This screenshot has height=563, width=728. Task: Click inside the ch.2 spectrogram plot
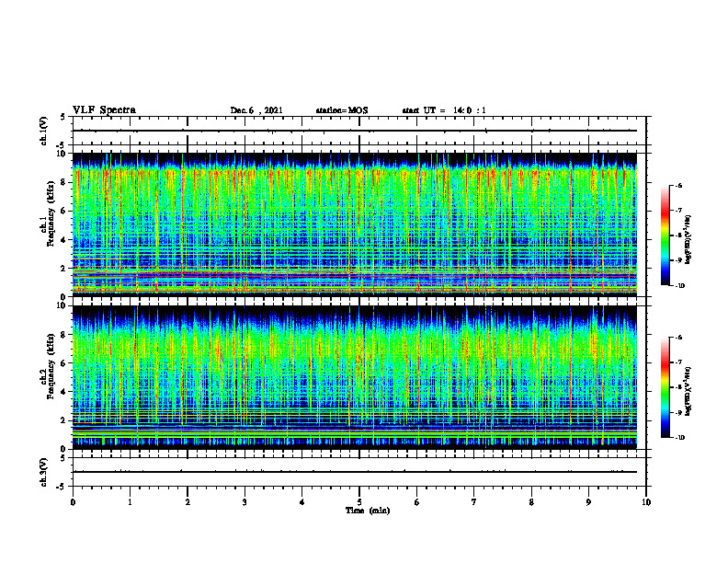(355, 377)
